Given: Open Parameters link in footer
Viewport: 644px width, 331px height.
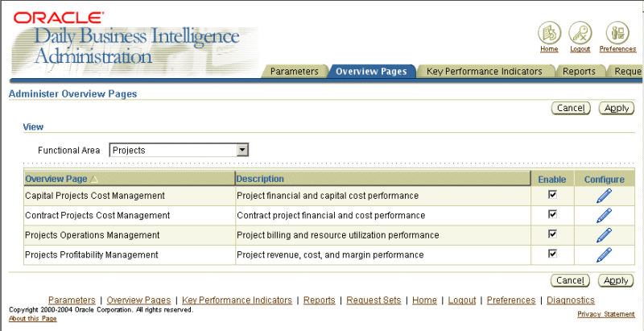Looking at the screenshot, I should pyautogui.click(x=72, y=300).
